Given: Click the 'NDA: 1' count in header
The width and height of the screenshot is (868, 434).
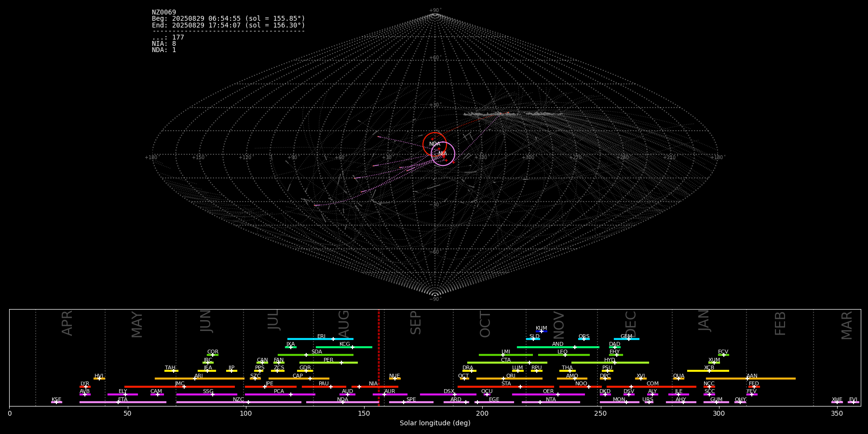Looking at the screenshot, I should [164, 50].
